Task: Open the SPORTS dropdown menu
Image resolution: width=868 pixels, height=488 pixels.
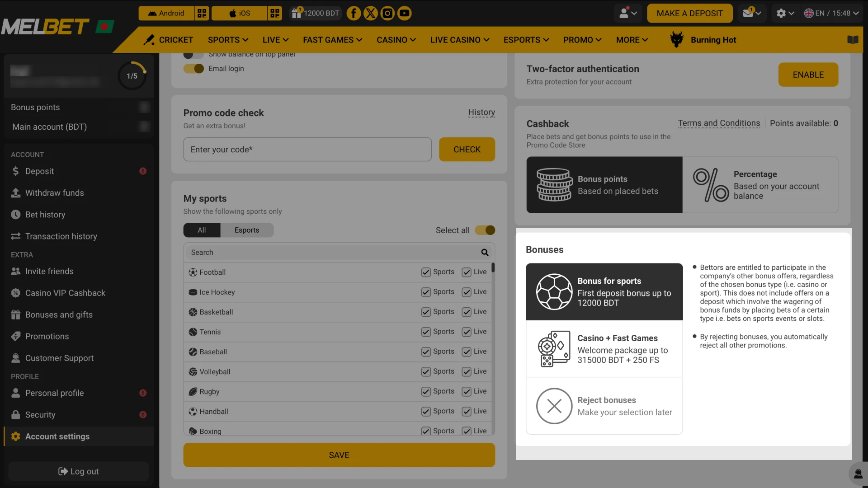Action: click(x=228, y=40)
